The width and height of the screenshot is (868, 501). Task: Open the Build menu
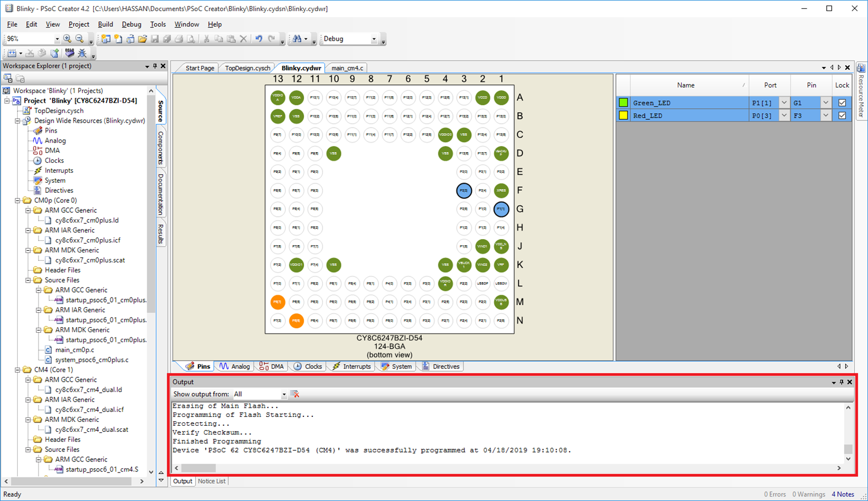click(105, 25)
